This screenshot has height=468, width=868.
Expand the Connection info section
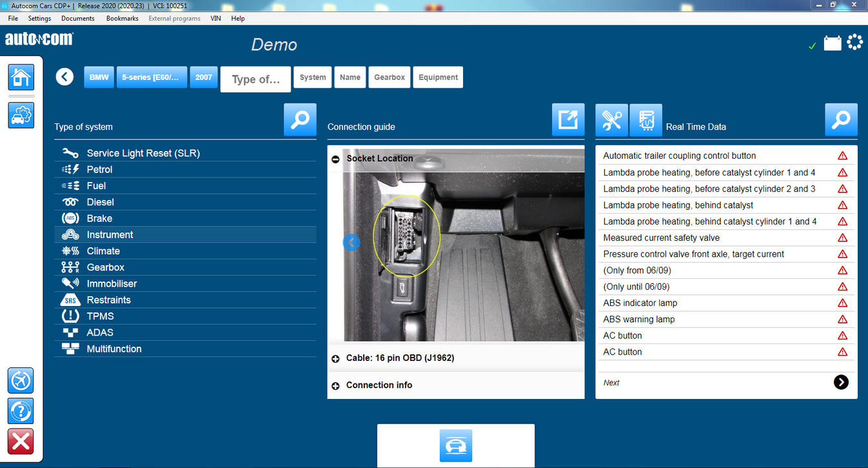335,385
